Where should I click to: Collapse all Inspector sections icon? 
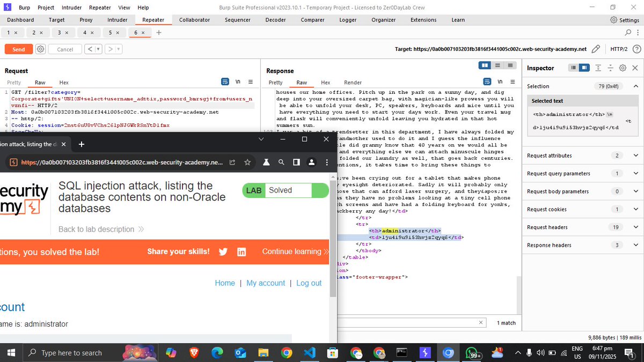[x=610, y=68]
